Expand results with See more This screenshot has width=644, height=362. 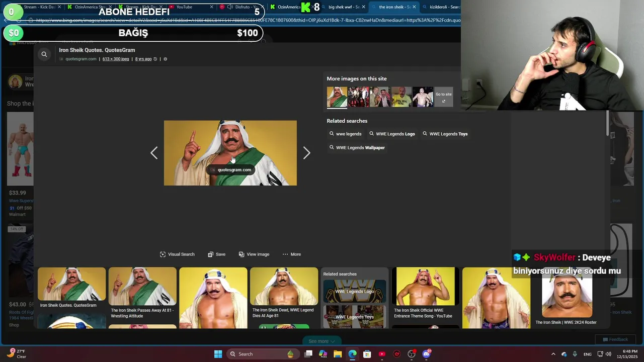(321, 341)
